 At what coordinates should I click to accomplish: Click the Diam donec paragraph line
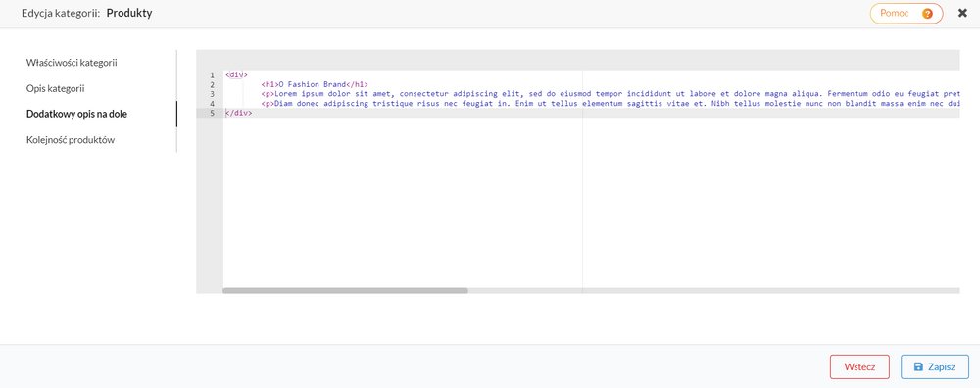tap(610, 103)
